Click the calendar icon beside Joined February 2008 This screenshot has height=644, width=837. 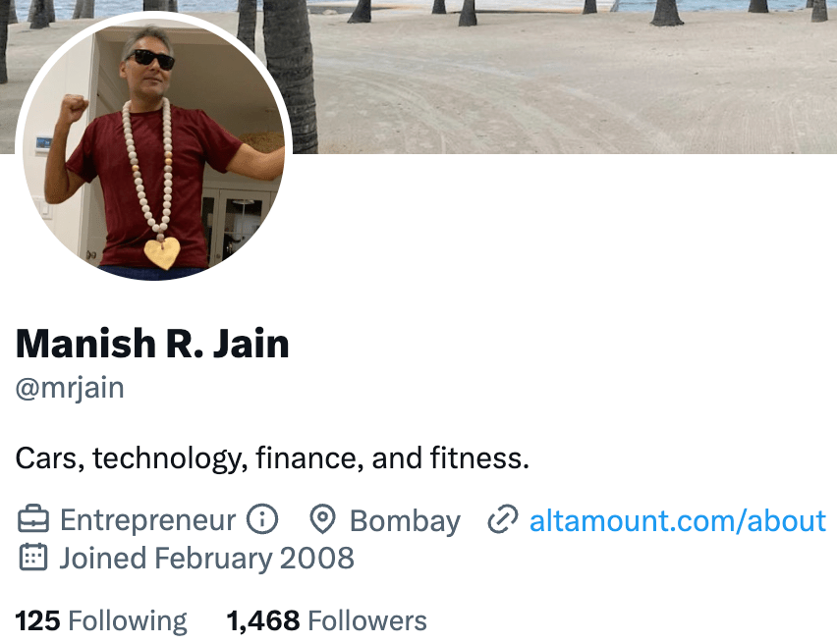(x=33, y=558)
